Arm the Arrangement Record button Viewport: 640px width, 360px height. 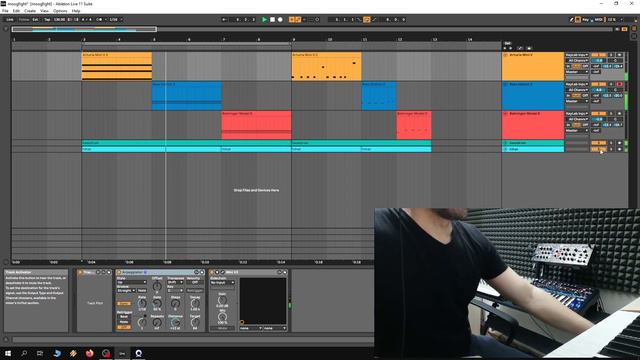[280, 19]
